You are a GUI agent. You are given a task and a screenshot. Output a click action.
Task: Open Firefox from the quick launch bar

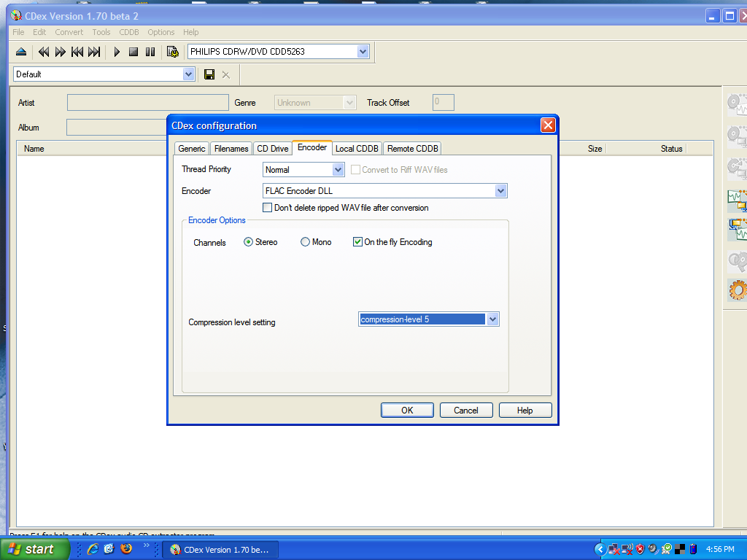126,548
